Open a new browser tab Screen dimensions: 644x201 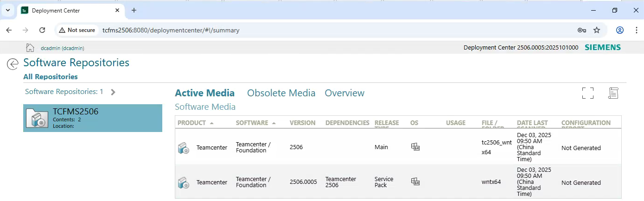[134, 10]
